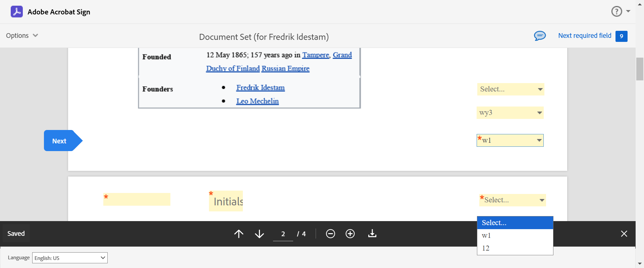The image size is (644, 268).
Task: Zoom out with the minus circle icon
Action: (330, 233)
